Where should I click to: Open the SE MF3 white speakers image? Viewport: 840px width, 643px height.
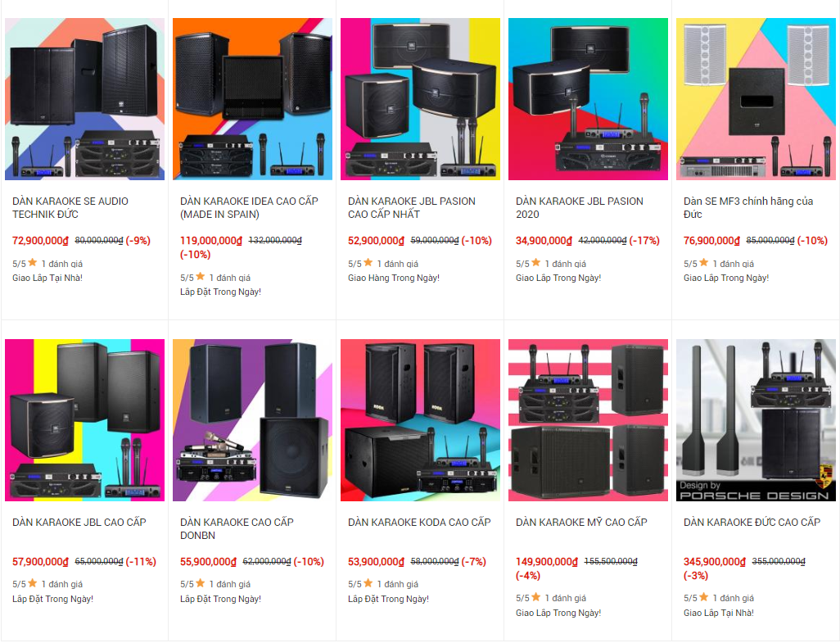pos(756,99)
